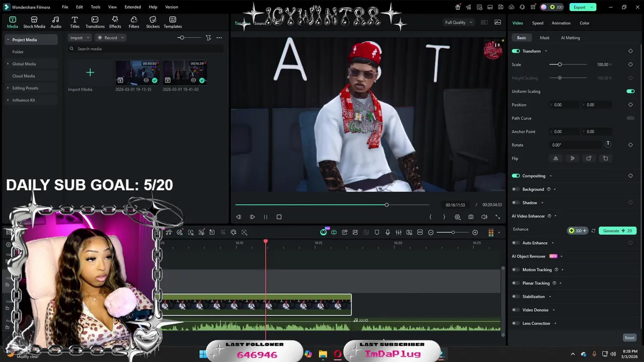Open the Effects panel
Image resolution: width=644 pixels, height=362 pixels.
[x=115, y=22]
